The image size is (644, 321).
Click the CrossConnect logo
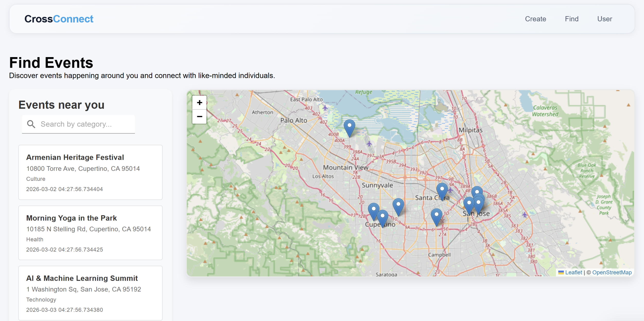pos(59,19)
